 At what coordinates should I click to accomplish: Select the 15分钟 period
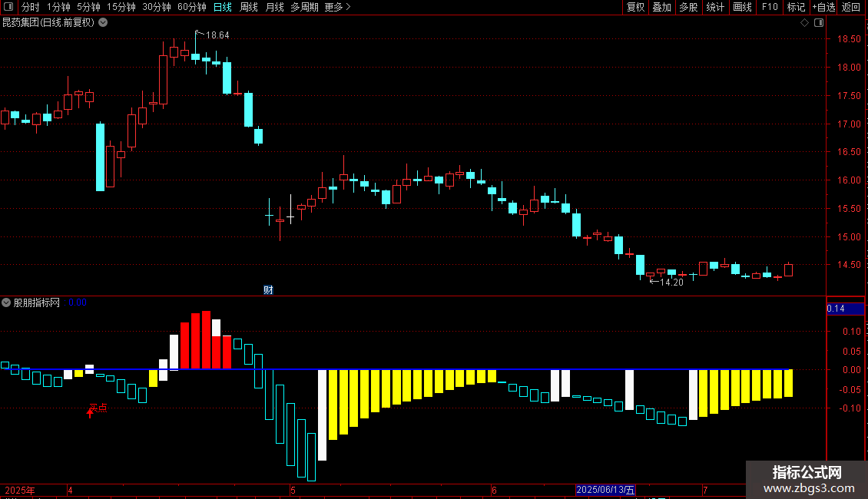click(121, 7)
